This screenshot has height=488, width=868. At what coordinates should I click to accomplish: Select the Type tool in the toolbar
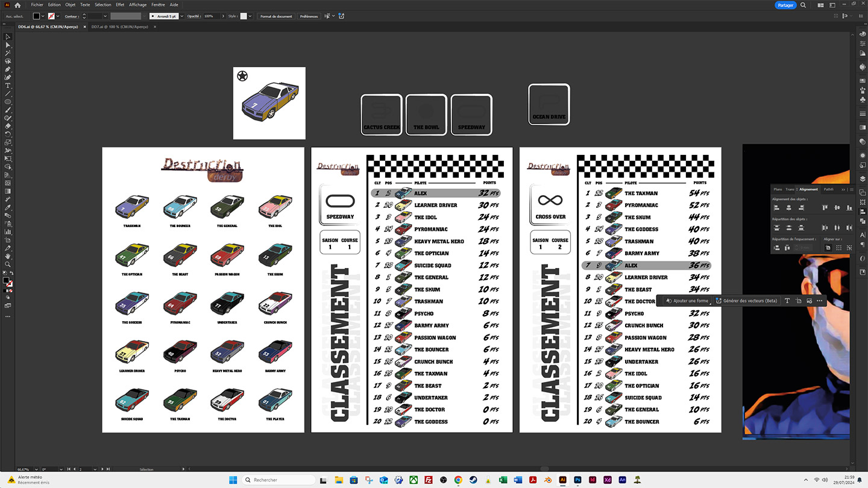8,86
